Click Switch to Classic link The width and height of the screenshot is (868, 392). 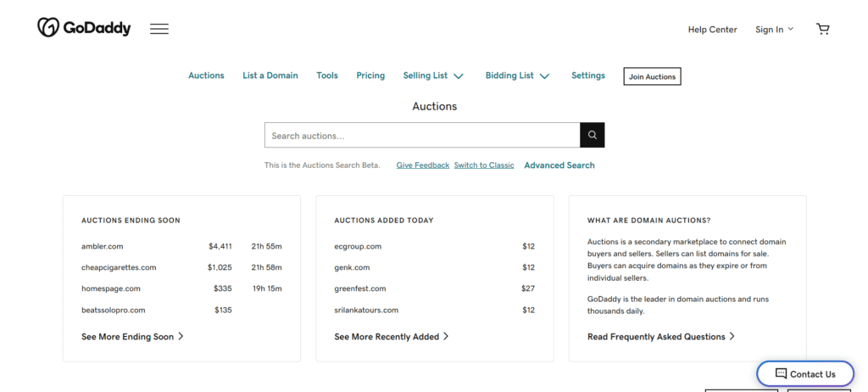pos(484,165)
